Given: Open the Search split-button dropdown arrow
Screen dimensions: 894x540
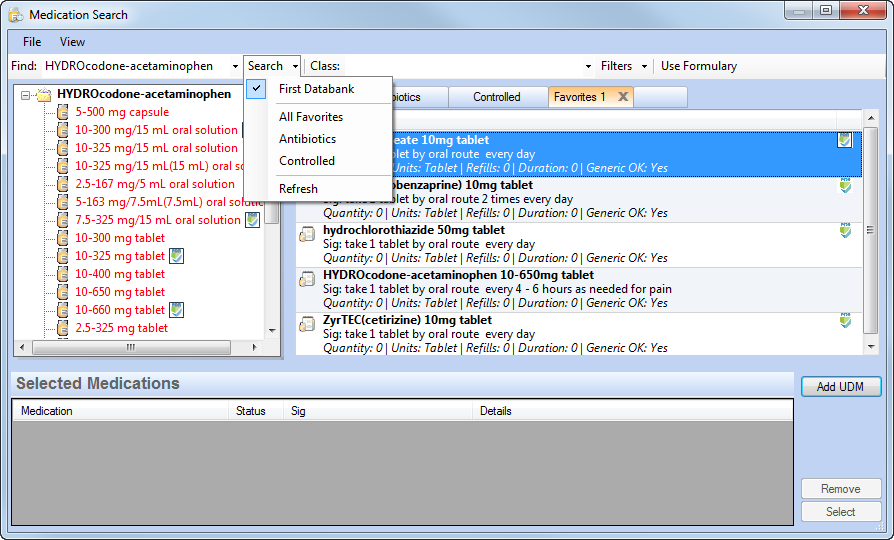Looking at the screenshot, I should point(295,66).
